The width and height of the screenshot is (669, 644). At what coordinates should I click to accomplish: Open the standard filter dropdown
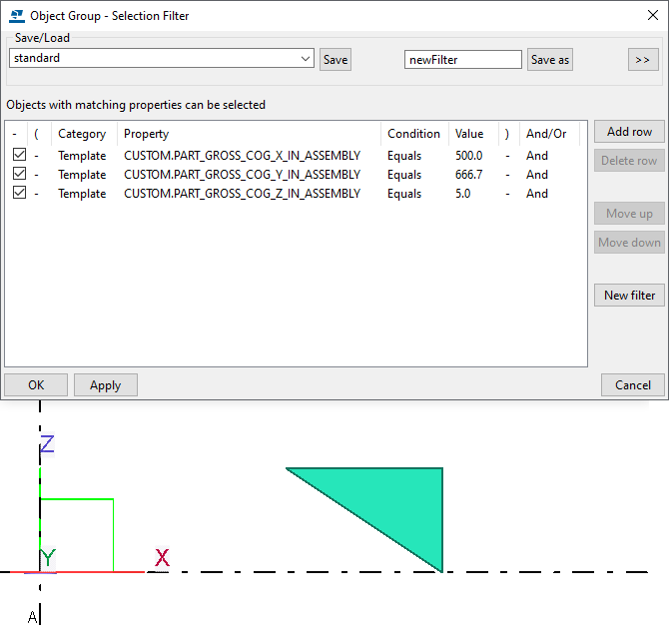tap(305, 59)
